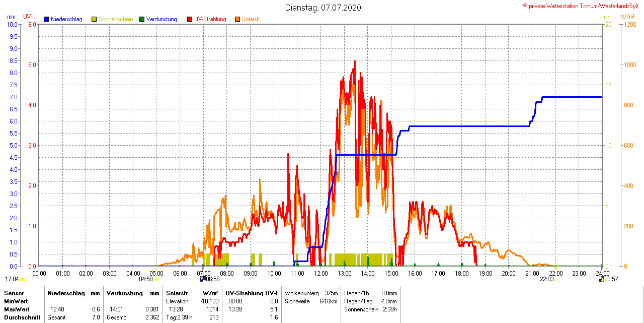The height and width of the screenshot is (323, 644).
Task: Click the Sonnenschein value 2:39h
Action: [390, 309]
